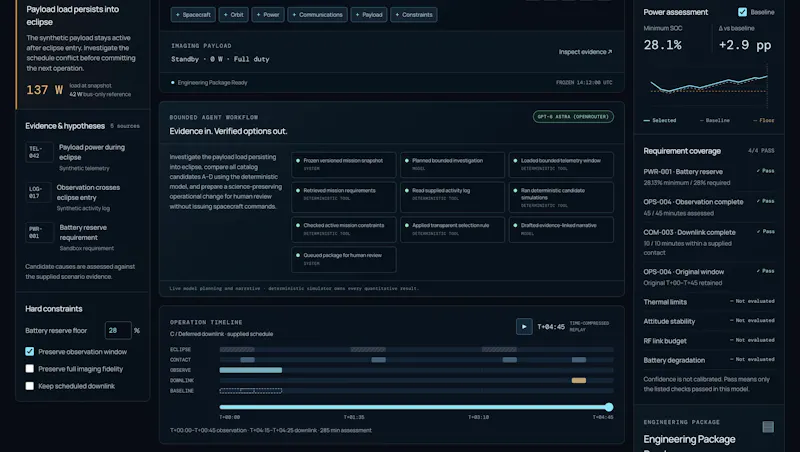Screen dimensions: 800x452
Task: Toggle the Baseline checkbox in Power assessment
Action: click(742, 12)
